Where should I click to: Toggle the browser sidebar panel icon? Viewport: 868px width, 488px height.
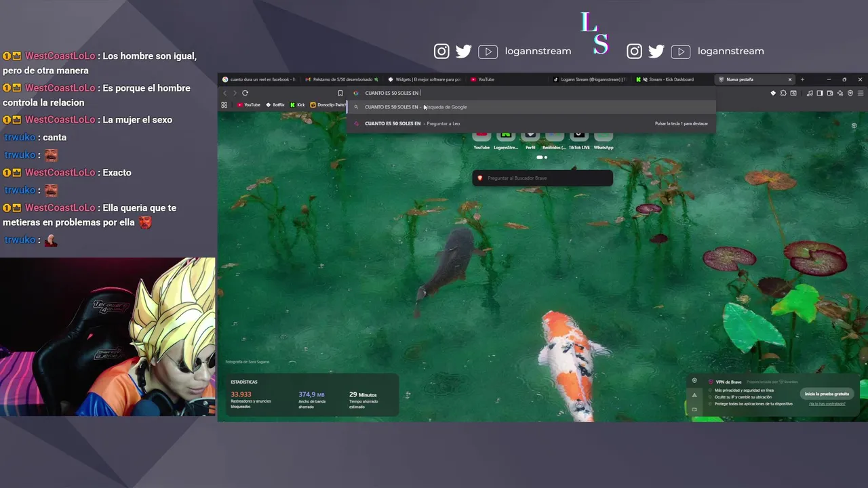click(820, 93)
